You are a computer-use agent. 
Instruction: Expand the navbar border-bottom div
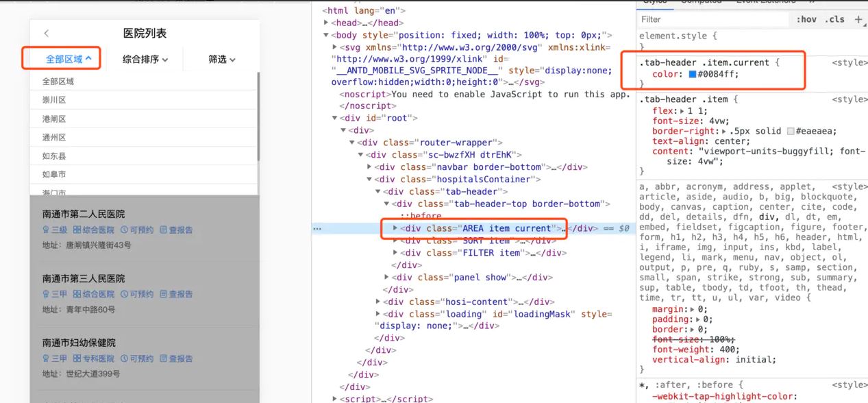pos(370,167)
